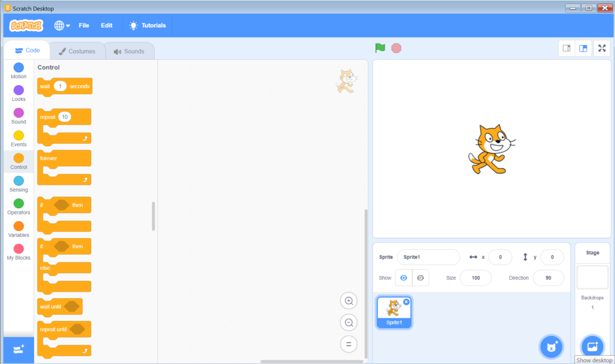
Task: Select the Motion block category
Action: pos(18,71)
